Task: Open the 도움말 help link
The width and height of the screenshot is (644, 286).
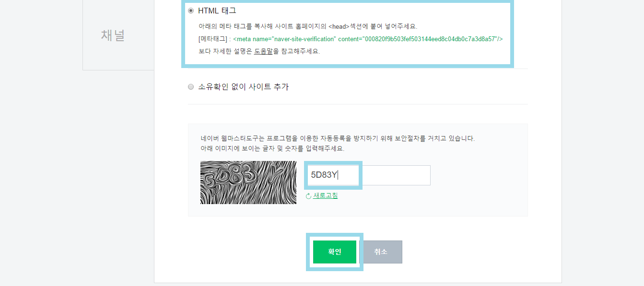Action: pos(263,51)
